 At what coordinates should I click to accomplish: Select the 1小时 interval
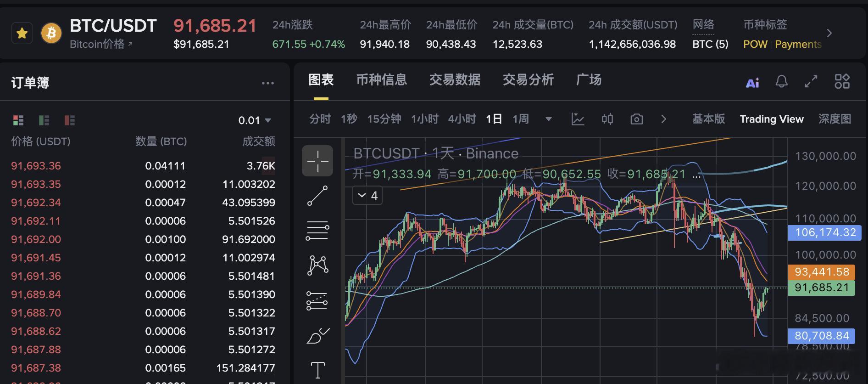coord(425,119)
